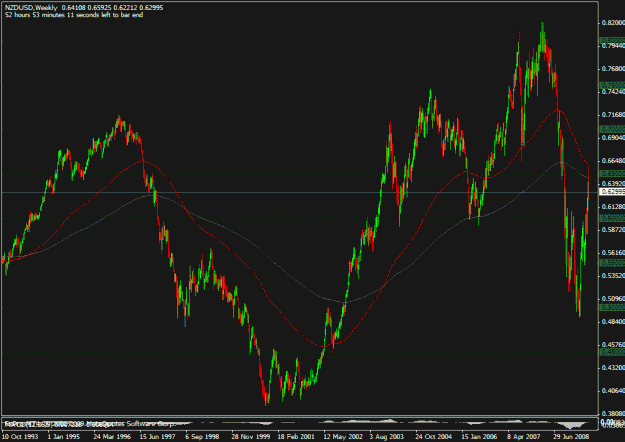Click the 6 Sep 1998 date label
The width and height of the screenshot is (625, 442).
pyautogui.click(x=202, y=436)
